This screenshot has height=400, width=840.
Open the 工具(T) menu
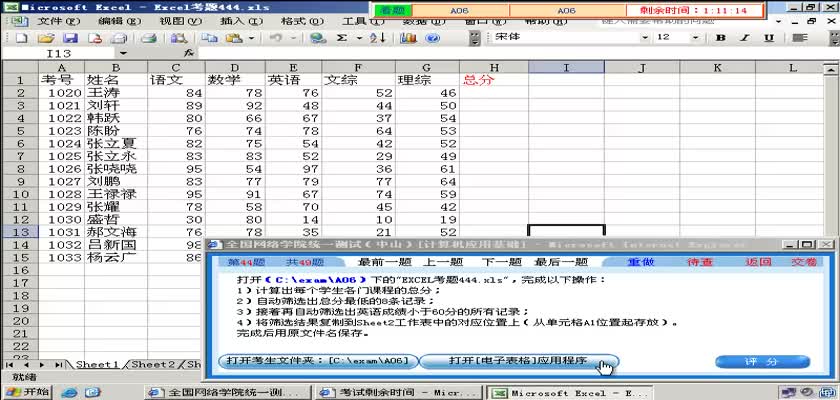(363, 21)
